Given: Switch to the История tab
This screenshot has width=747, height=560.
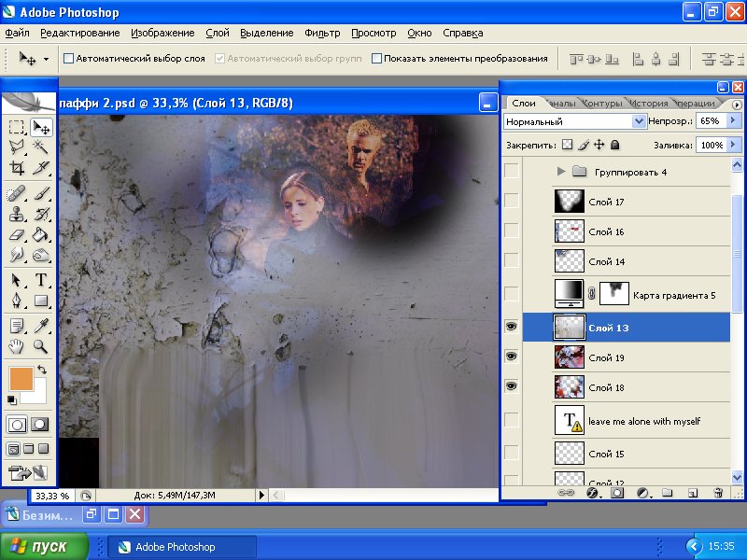Looking at the screenshot, I should coord(648,104).
